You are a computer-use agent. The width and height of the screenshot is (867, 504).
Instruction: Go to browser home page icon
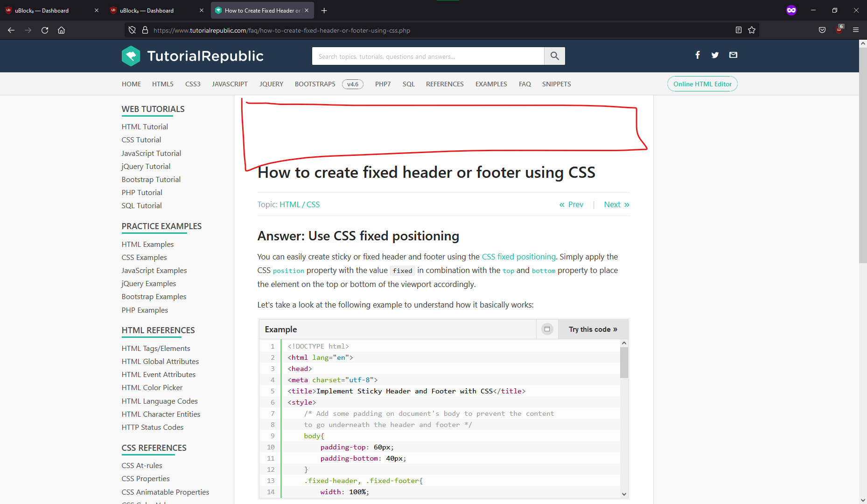[61, 30]
